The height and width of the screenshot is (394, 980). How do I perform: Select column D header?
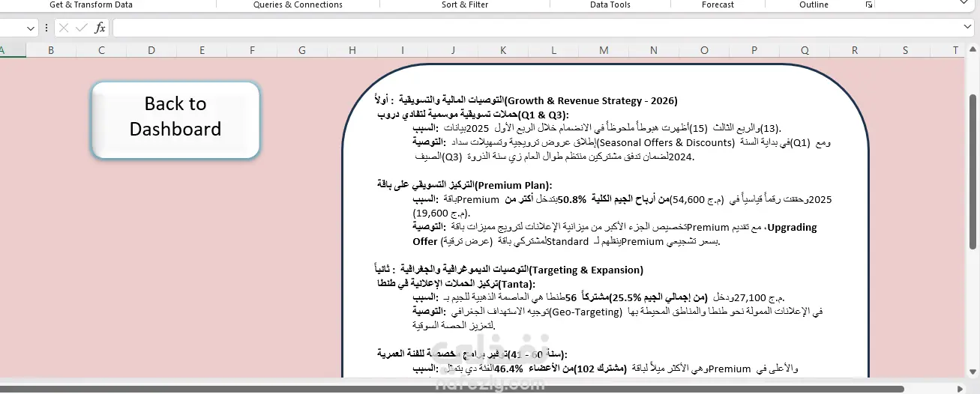click(x=151, y=50)
